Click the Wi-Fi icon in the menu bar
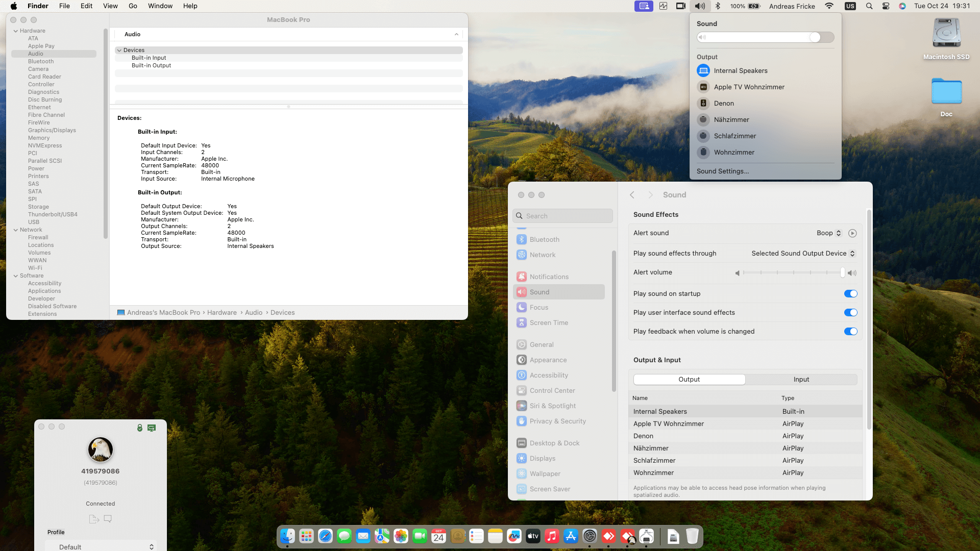Image resolution: width=980 pixels, height=551 pixels. pos(829,6)
